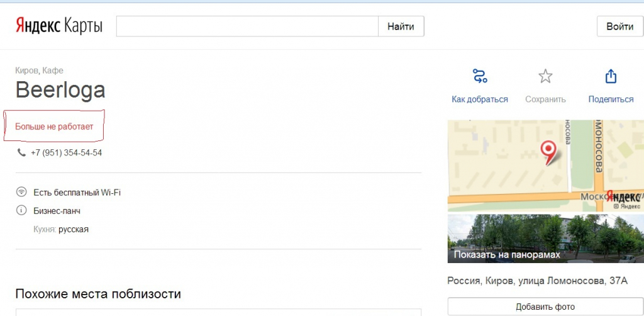Click the Поделиться share link
Image resolution: width=644 pixels, height=316 pixels.
(x=611, y=99)
